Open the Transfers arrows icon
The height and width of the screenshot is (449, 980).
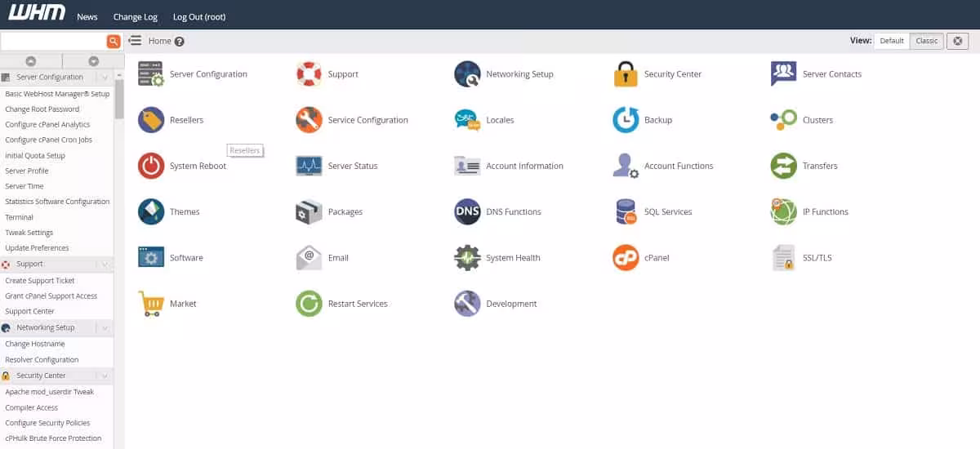[x=783, y=166]
